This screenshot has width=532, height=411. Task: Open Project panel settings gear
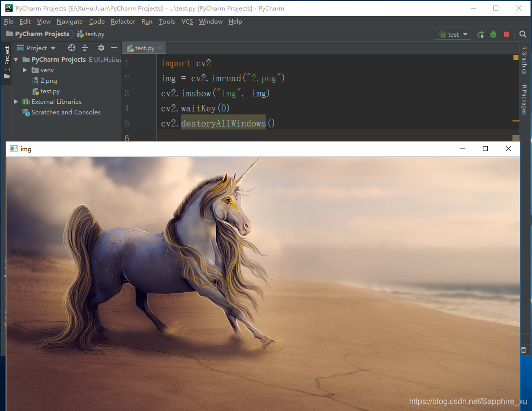pos(101,48)
